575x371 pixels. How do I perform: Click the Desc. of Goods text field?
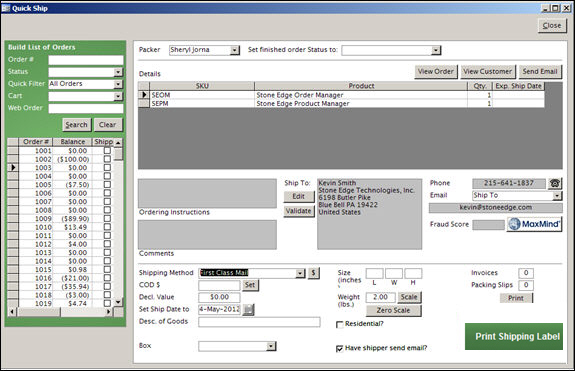[x=259, y=322]
